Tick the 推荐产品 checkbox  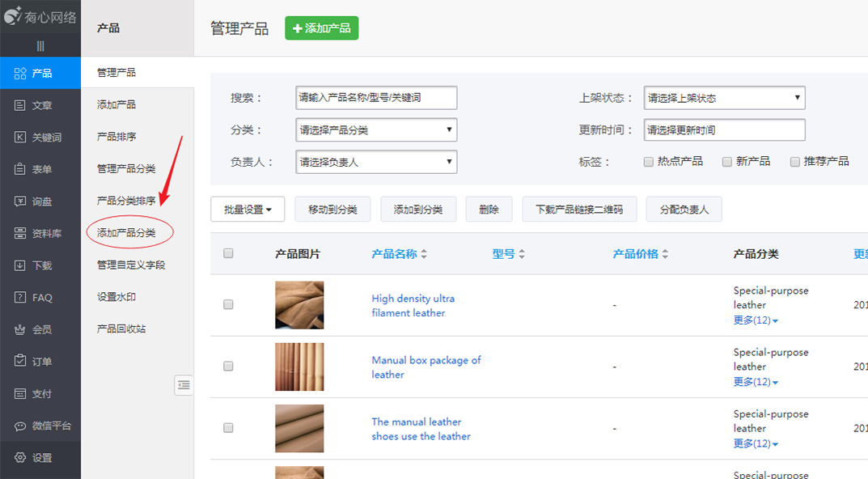(x=794, y=162)
